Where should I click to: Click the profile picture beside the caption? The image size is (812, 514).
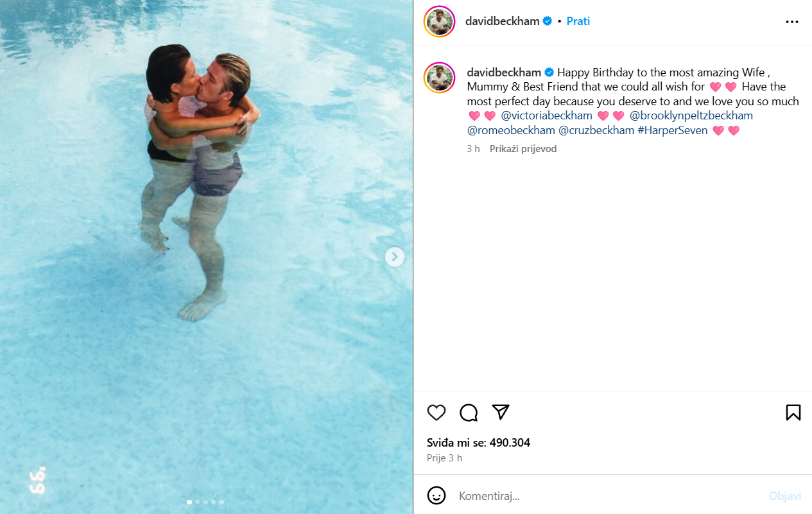(x=440, y=78)
